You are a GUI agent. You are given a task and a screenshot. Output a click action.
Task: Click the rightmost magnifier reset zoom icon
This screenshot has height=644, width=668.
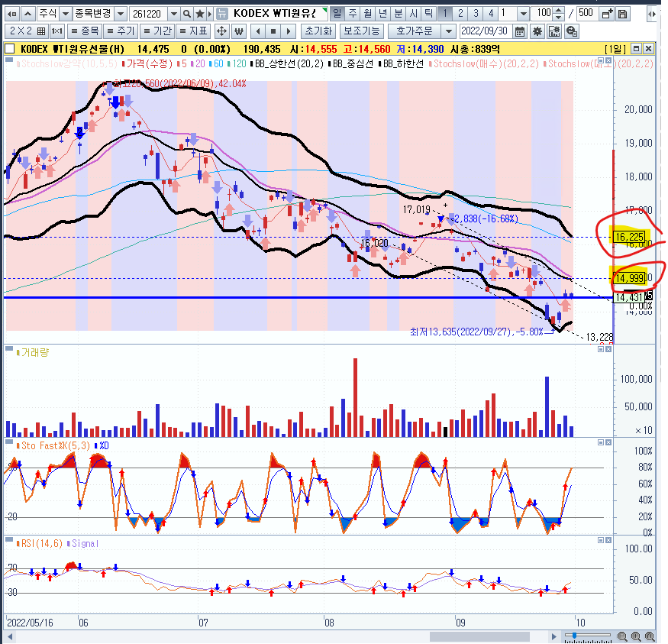(x=650, y=636)
